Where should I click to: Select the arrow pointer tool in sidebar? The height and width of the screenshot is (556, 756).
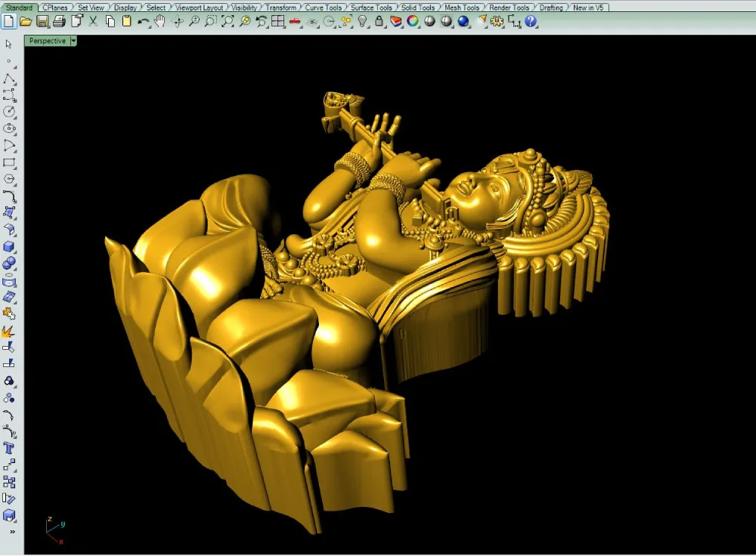click(8, 44)
